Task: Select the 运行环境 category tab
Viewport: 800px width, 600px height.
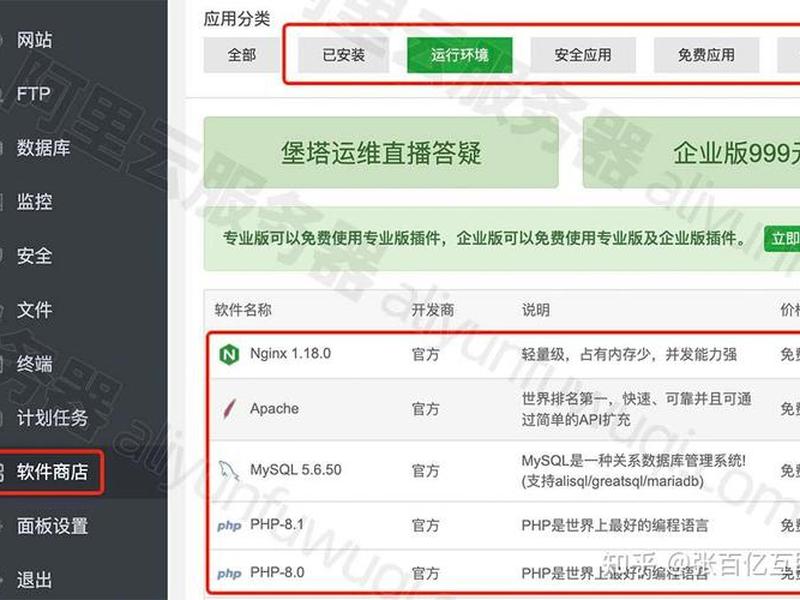Action: [x=460, y=55]
